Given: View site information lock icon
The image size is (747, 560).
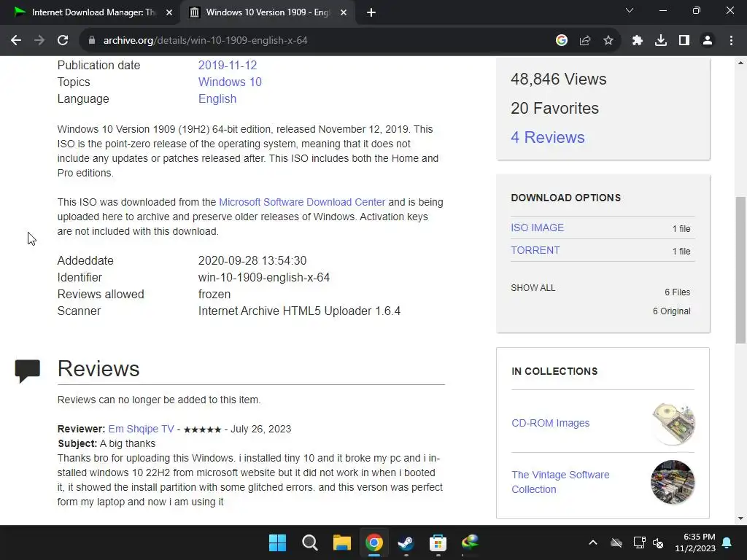Looking at the screenshot, I should (92, 41).
